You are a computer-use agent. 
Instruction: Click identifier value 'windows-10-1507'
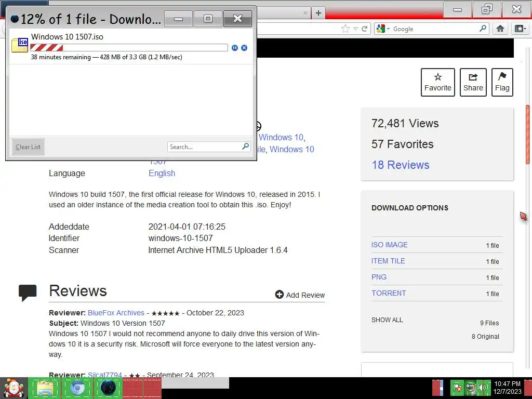180,238
